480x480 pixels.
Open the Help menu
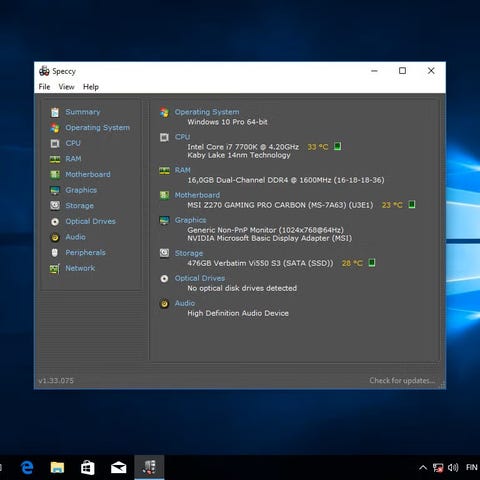tap(91, 87)
